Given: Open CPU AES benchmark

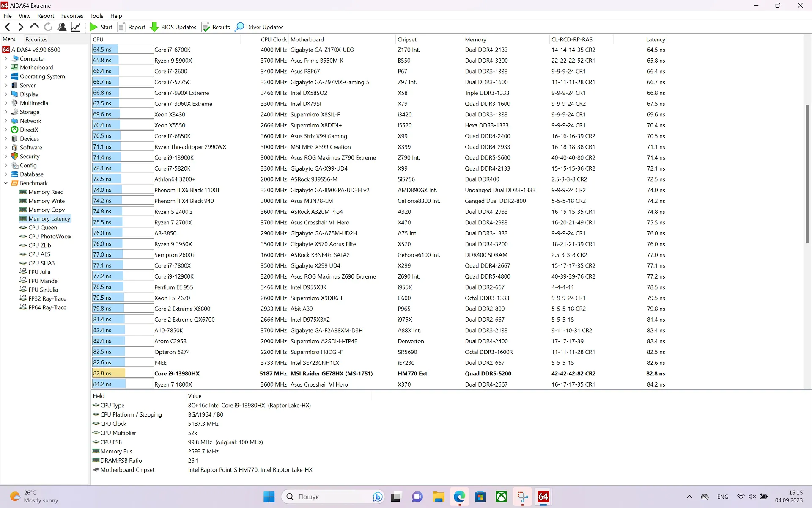Looking at the screenshot, I should (39, 254).
